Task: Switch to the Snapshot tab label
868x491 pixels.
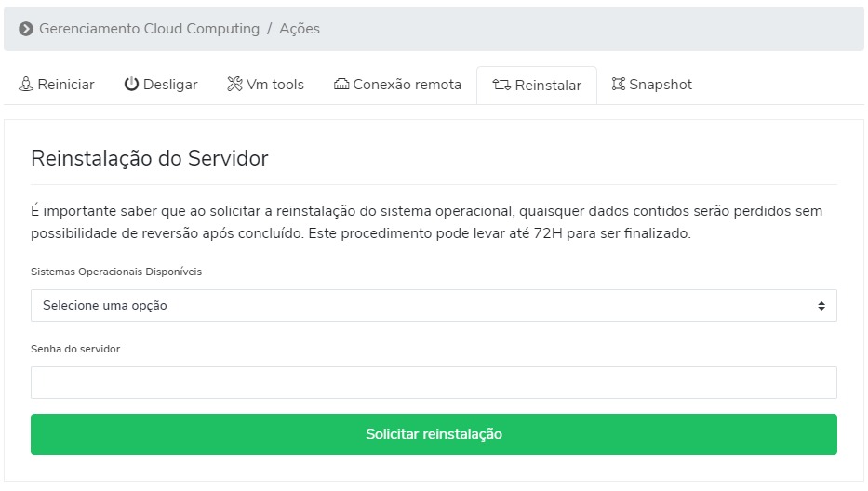Action: pos(661,84)
